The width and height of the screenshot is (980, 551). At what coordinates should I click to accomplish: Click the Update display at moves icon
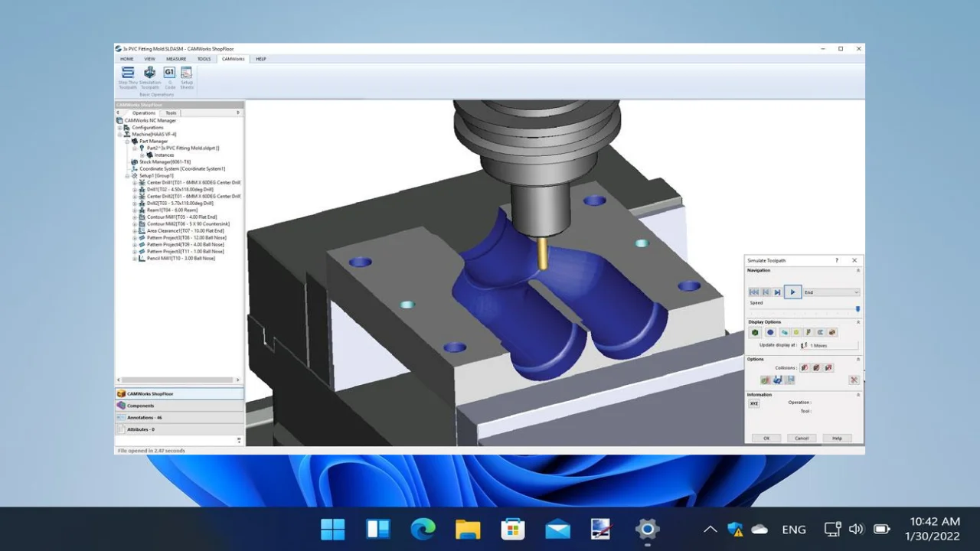pos(804,346)
